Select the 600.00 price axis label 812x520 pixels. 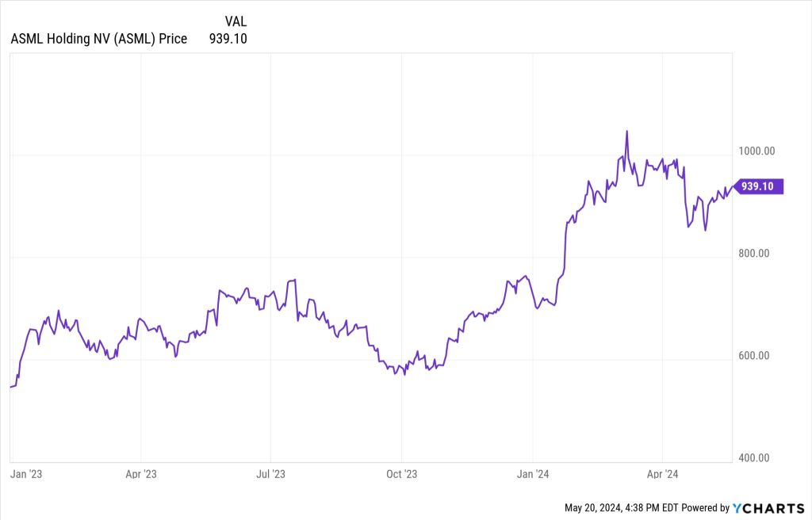pos(753,356)
